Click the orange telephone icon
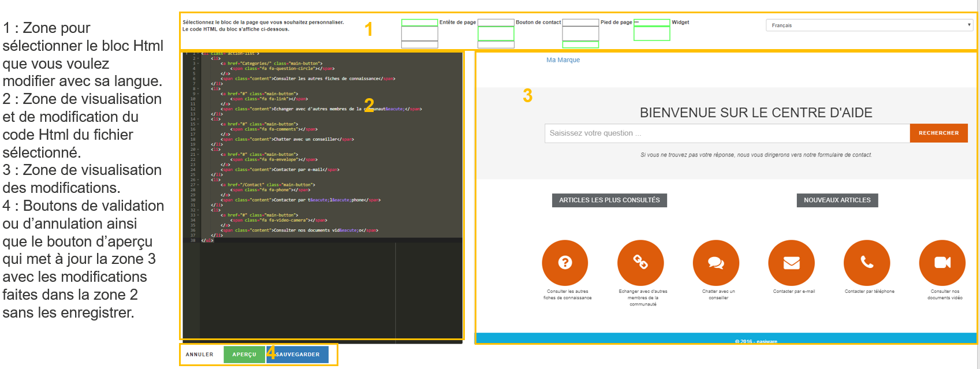Image resolution: width=980 pixels, height=369 pixels. pyautogui.click(x=867, y=263)
